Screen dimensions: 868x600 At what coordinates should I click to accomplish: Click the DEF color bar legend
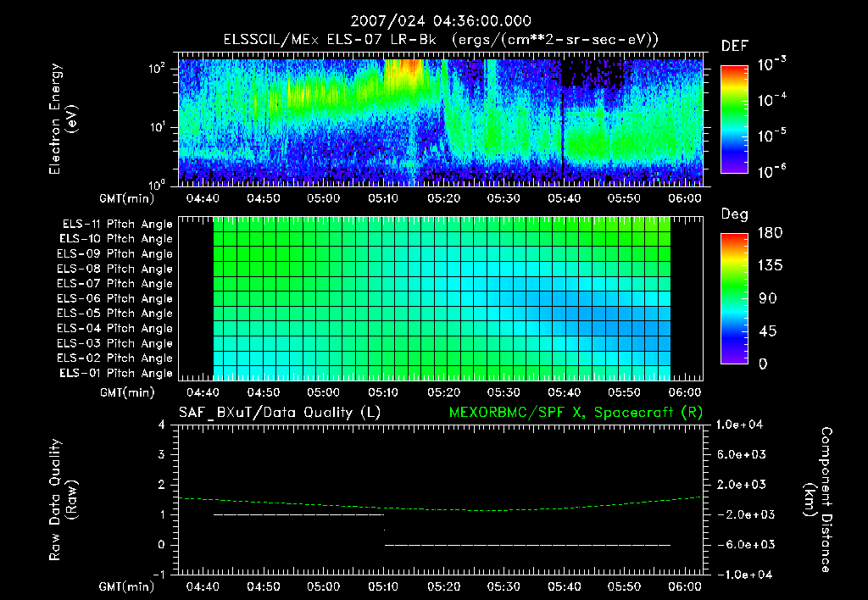(x=734, y=119)
